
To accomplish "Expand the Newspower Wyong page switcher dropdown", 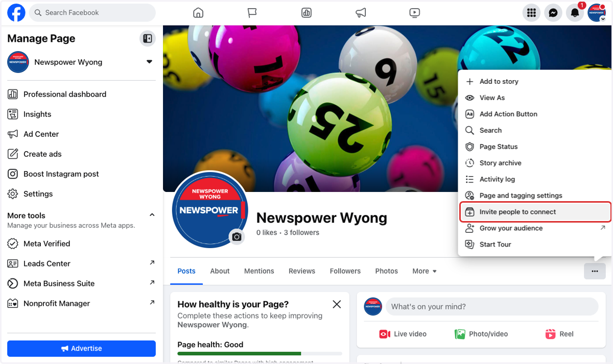I will tap(149, 62).
